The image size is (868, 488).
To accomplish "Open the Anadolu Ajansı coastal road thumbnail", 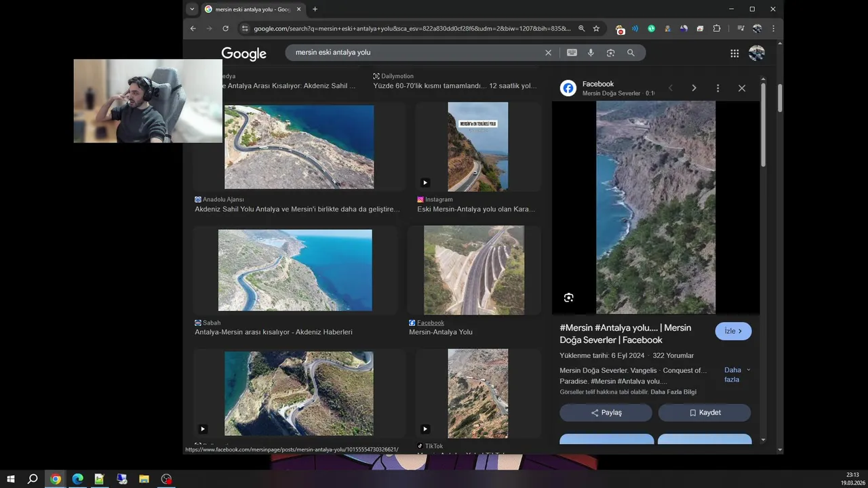I will [299, 147].
